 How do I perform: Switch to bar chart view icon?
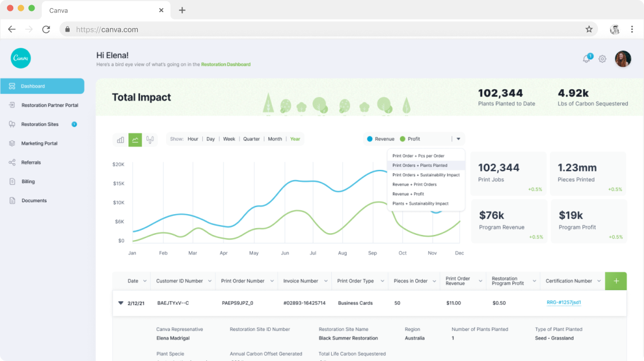pos(120,139)
